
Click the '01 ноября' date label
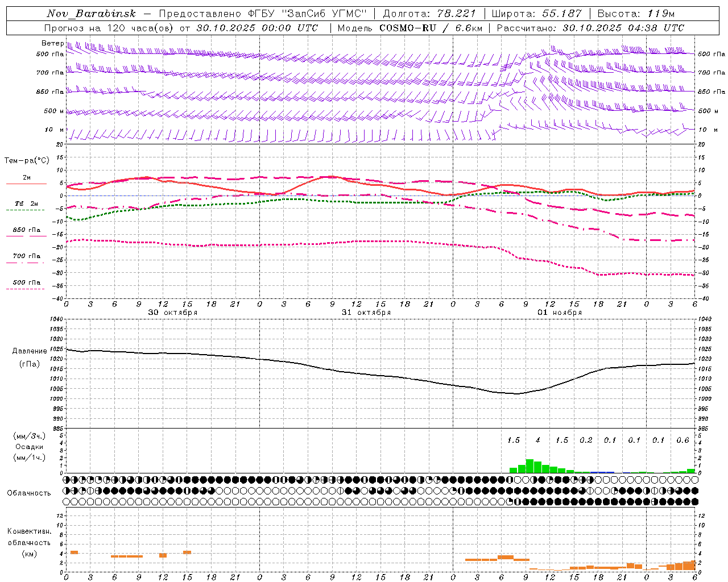coord(560,313)
